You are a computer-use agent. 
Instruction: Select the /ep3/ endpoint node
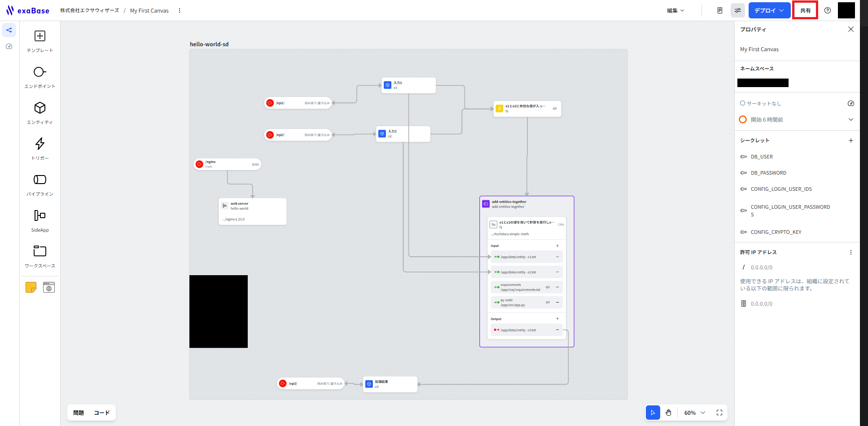tap(311, 383)
